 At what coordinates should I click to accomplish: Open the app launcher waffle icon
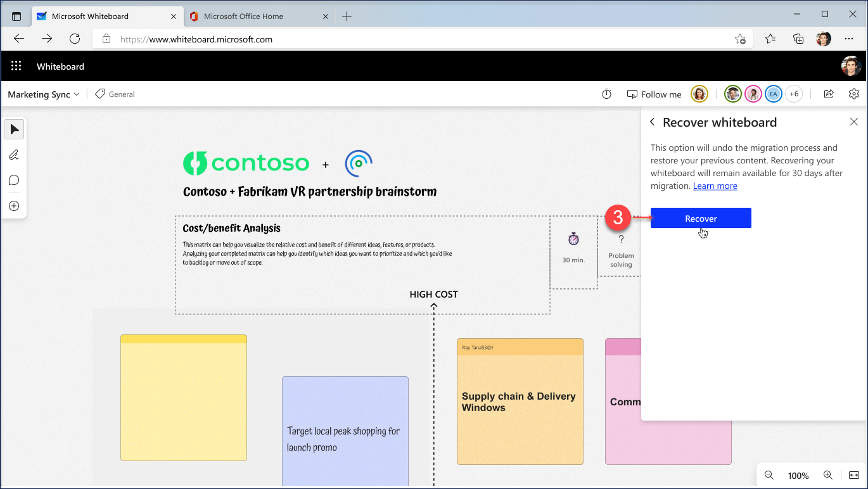tap(16, 67)
